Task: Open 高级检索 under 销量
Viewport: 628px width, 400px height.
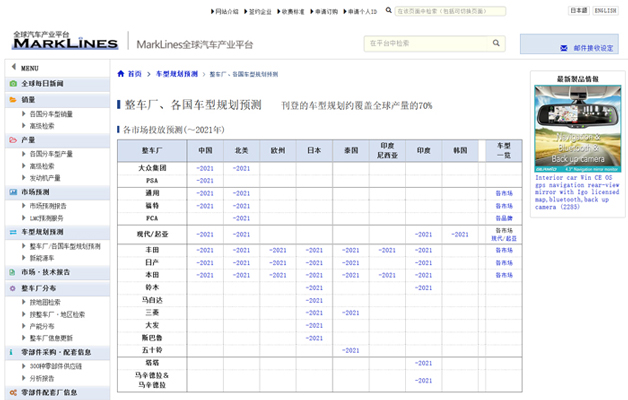Action: (42, 126)
